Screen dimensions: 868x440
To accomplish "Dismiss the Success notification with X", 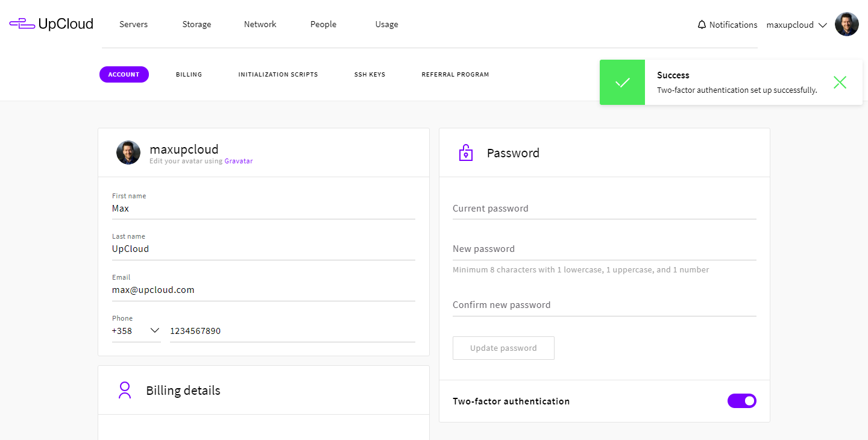I will click(840, 83).
